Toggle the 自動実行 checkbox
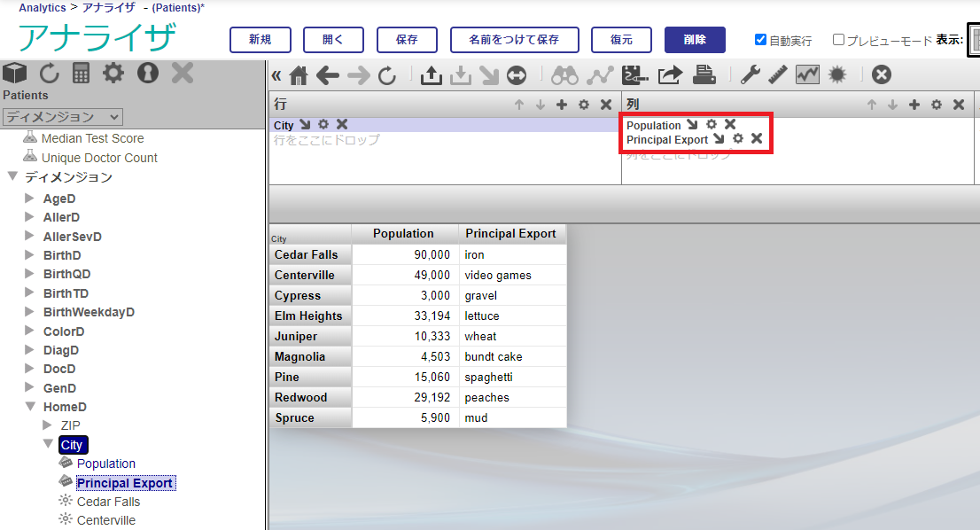The image size is (980, 530). point(760,40)
